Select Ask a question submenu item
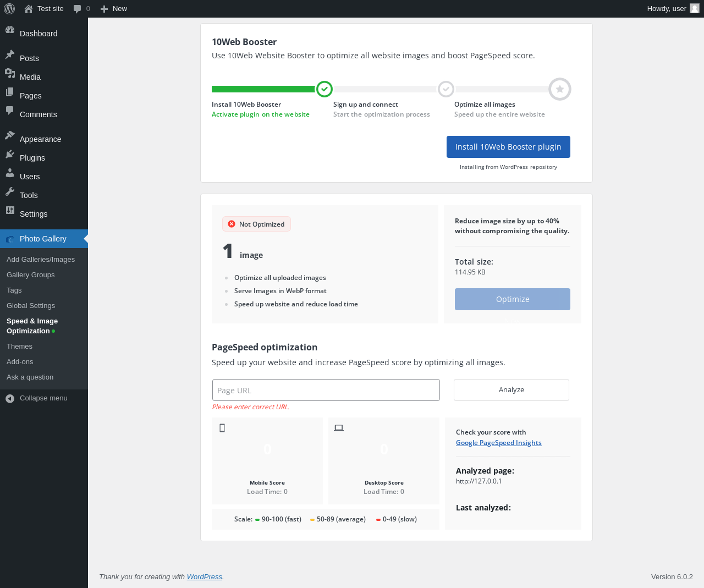Screen dimensions: 704x588 pyautogui.click(x=30, y=377)
